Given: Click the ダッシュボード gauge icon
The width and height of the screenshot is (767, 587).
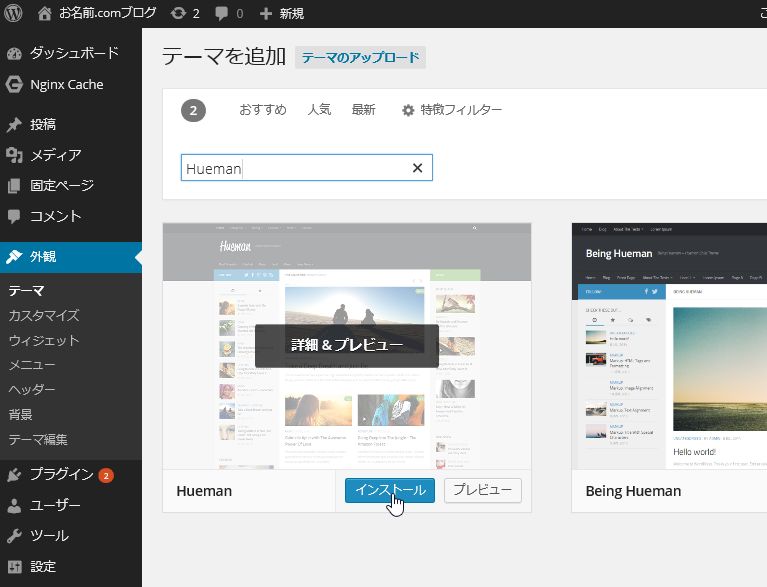Looking at the screenshot, I should (x=14, y=53).
